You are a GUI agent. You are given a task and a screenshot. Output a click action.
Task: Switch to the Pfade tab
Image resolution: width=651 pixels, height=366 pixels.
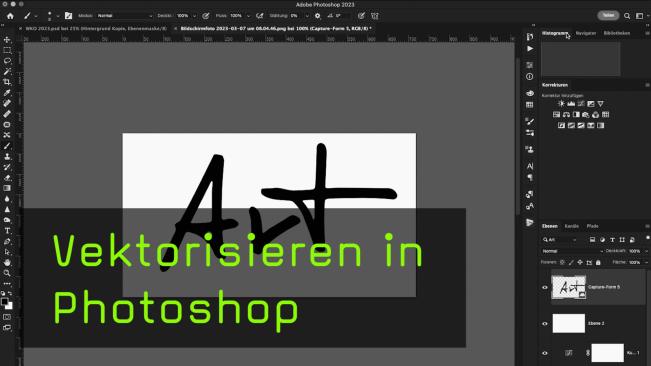pyautogui.click(x=592, y=226)
